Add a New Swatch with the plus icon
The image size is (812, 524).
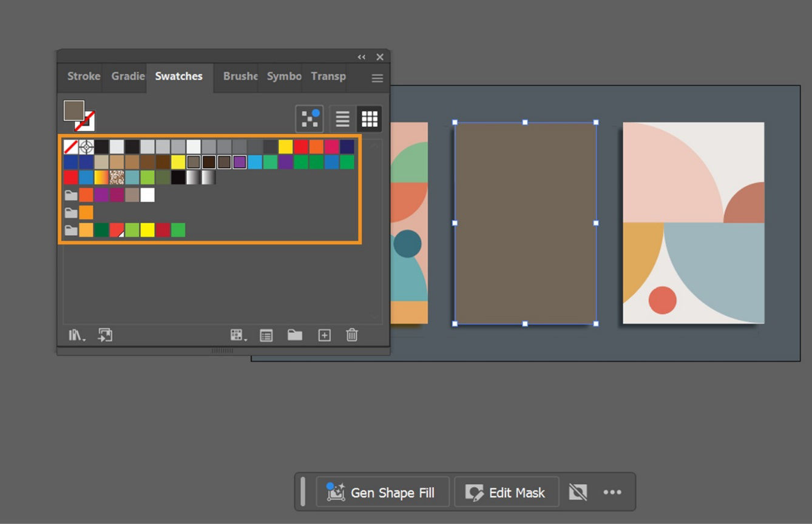[323, 335]
